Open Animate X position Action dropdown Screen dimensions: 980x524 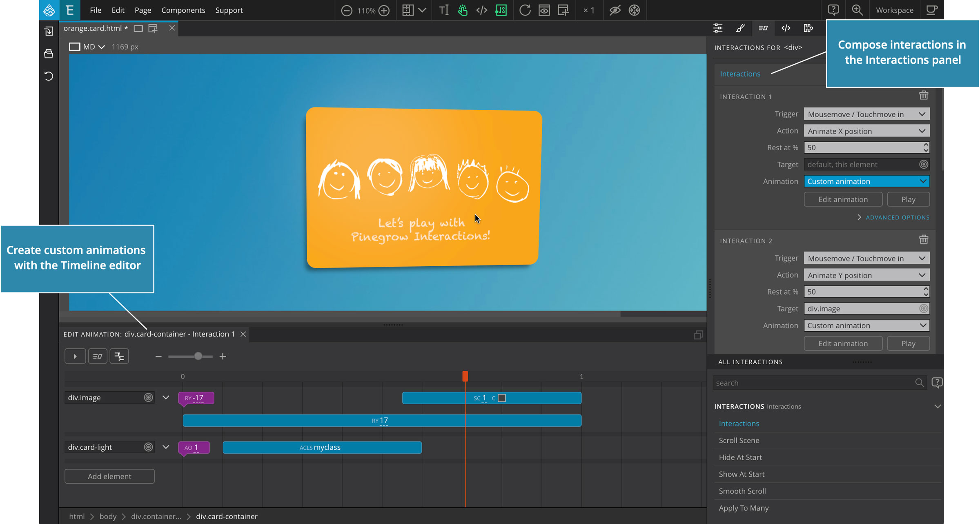[x=866, y=131]
